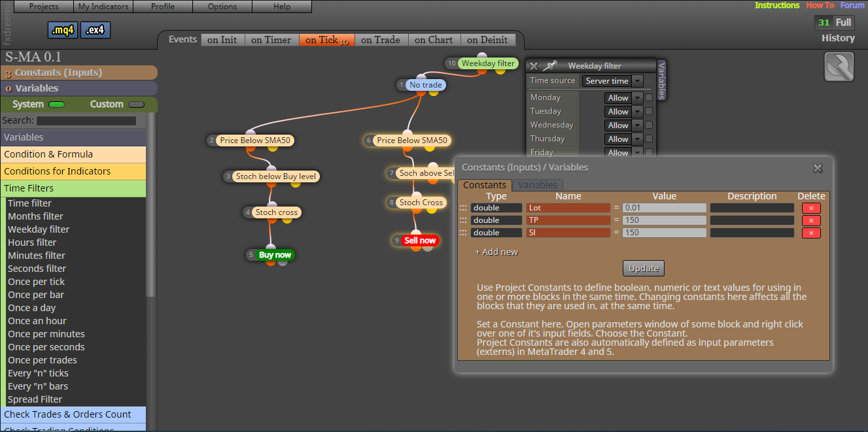Viewport: 868px width, 432px height.
Task: Click the Search input field
Action: (x=86, y=121)
